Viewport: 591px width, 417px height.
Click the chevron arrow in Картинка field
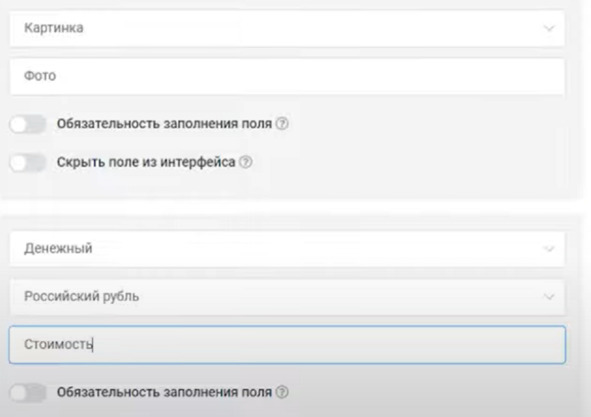pyautogui.click(x=549, y=28)
